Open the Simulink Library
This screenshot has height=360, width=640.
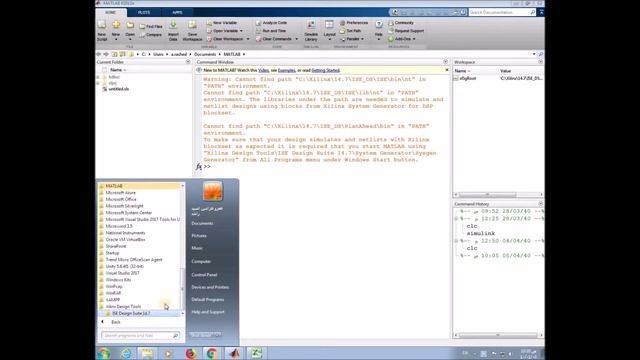coord(311,31)
